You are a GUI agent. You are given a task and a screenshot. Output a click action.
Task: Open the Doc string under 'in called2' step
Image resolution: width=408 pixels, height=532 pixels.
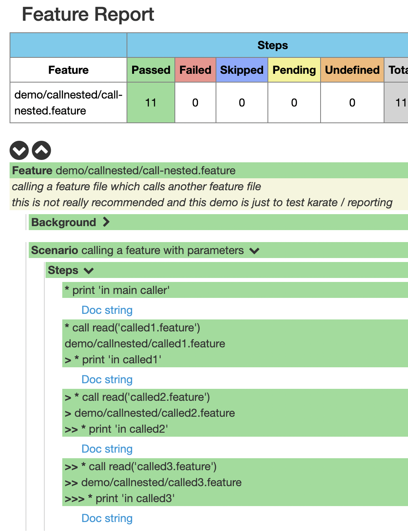coord(107,449)
